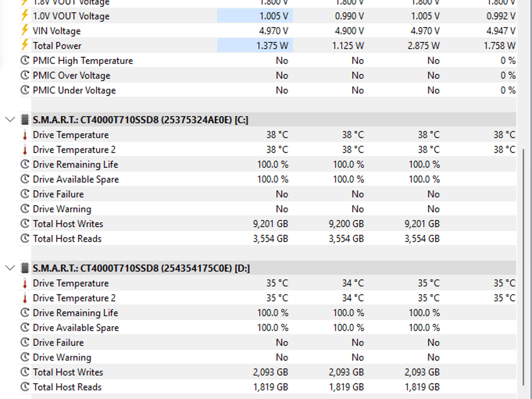Select C: Drive Failure label

pos(58,194)
